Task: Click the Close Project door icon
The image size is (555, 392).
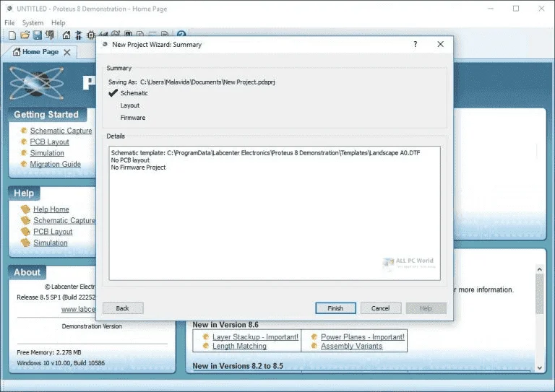Action: click(50, 35)
